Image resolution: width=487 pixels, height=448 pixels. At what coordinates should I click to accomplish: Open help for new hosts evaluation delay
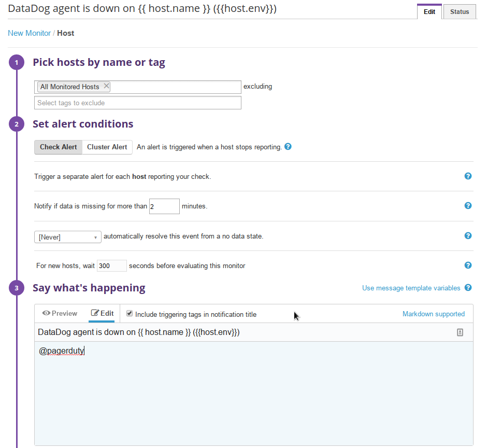tap(468, 265)
